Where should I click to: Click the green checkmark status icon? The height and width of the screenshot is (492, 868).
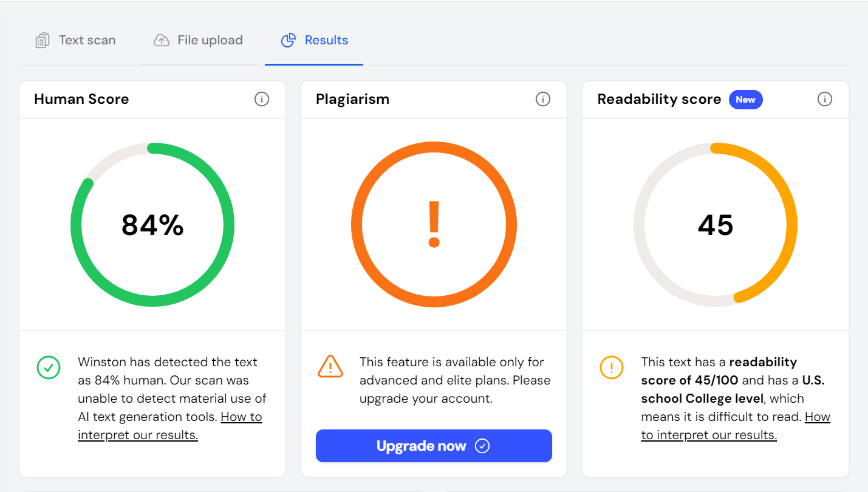49,367
